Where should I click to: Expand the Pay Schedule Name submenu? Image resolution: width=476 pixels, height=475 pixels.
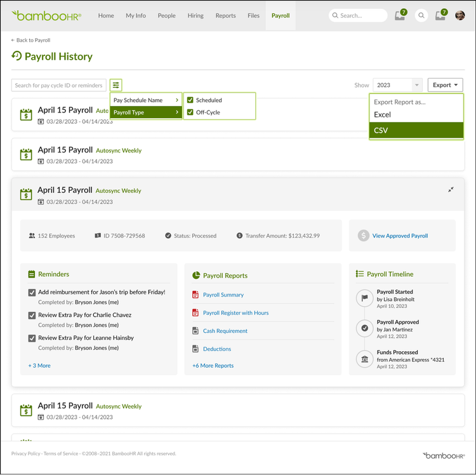pos(146,100)
